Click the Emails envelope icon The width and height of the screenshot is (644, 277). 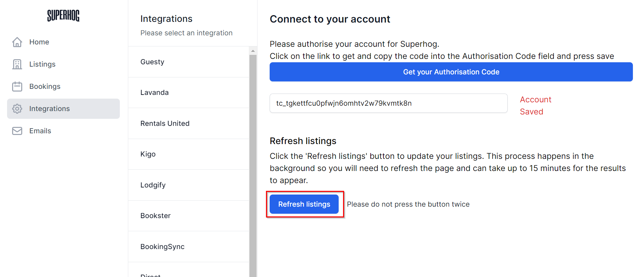coord(17,131)
